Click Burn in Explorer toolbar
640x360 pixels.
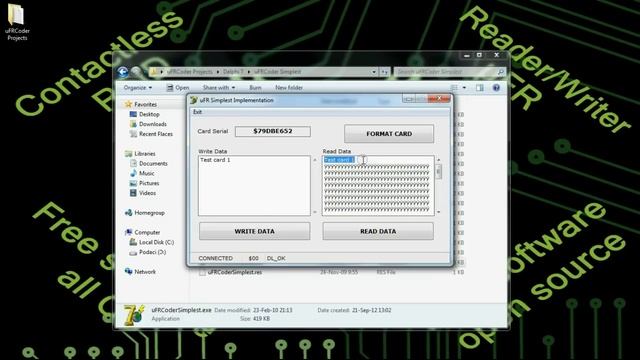pyautogui.click(x=255, y=87)
